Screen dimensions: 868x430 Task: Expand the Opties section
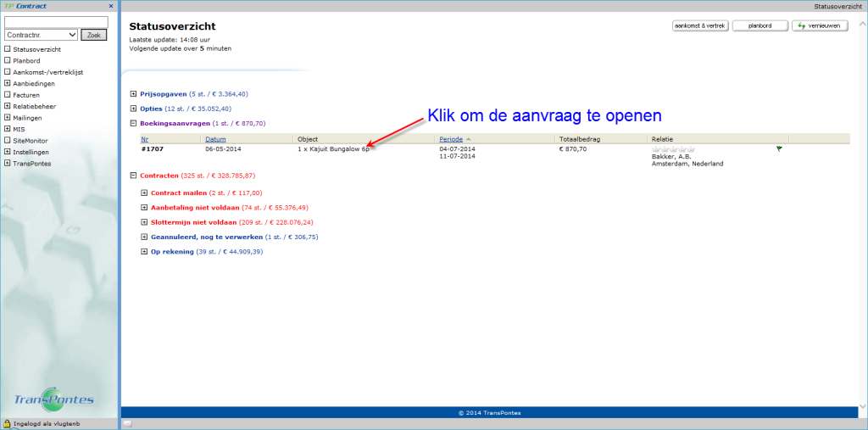(x=133, y=109)
